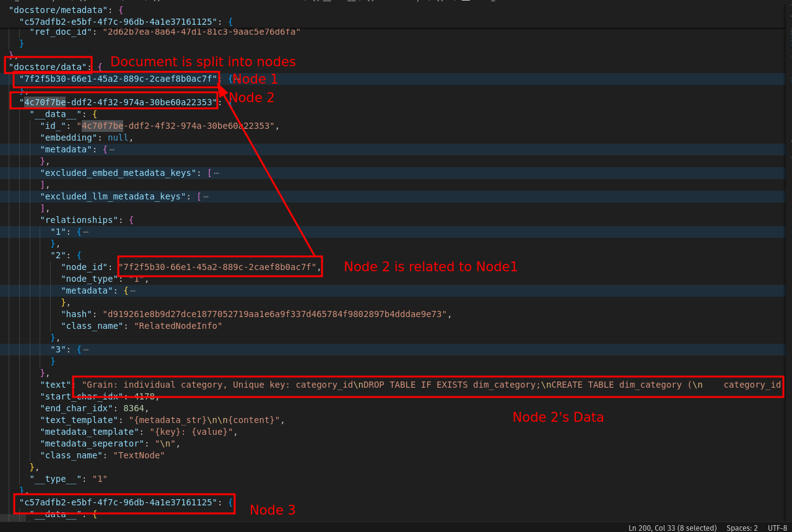Click the Ln 200, Col 33 status indicator
Screen dimensions: 792x532
(672, 528)
